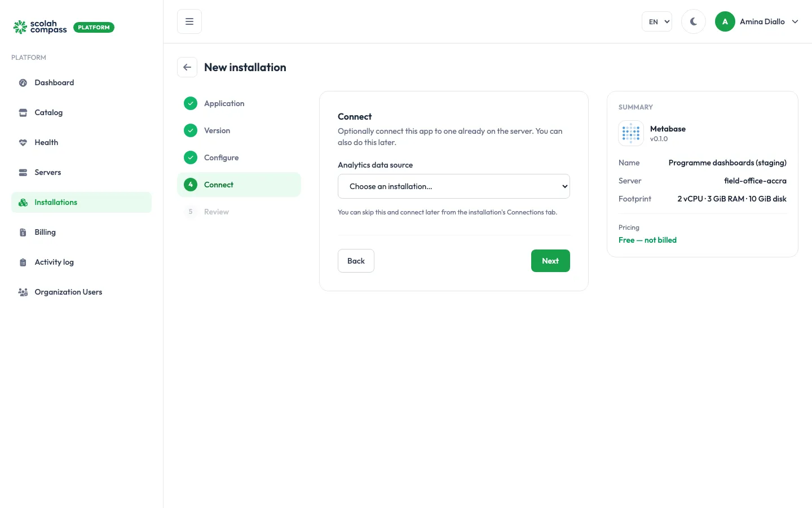This screenshot has width=812, height=508.
Task: Click the Billing invoice icon
Action: coord(23,232)
